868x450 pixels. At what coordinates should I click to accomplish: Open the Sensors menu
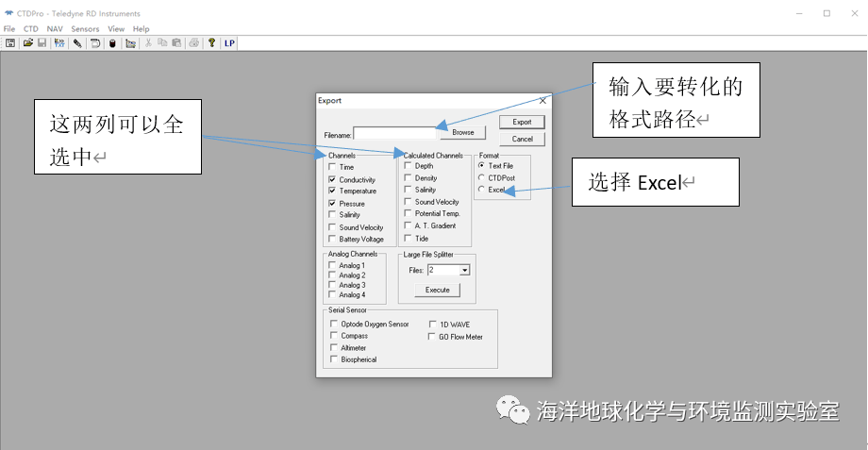tap(85, 29)
